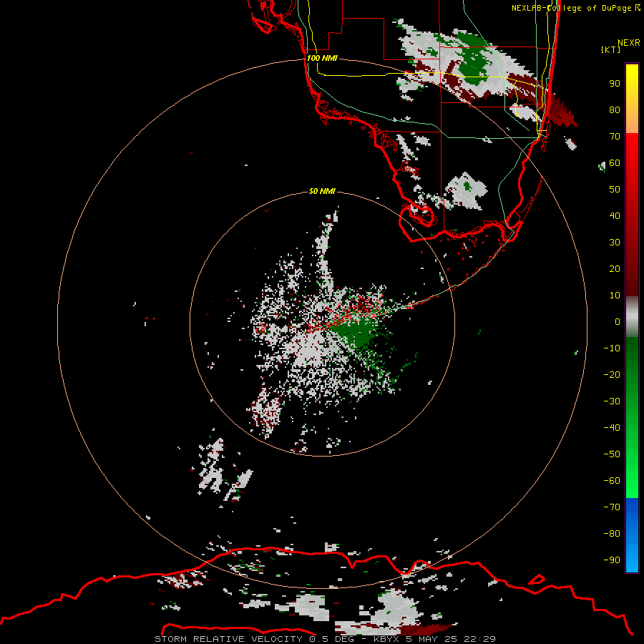Click the -60 value on velocity scale
The width and height of the screenshot is (644, 644).
[x=612, y=481]
